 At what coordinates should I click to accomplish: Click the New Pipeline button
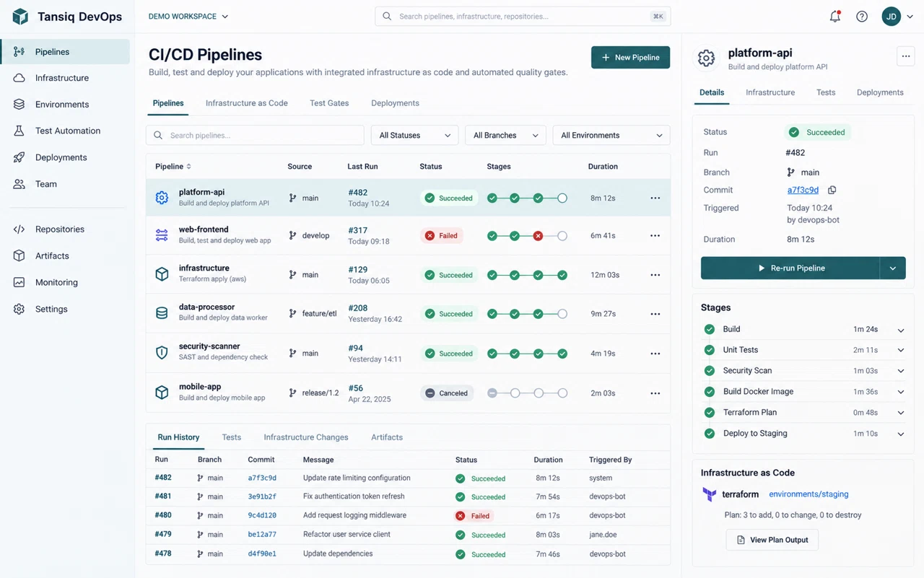[x=630, y=57]
